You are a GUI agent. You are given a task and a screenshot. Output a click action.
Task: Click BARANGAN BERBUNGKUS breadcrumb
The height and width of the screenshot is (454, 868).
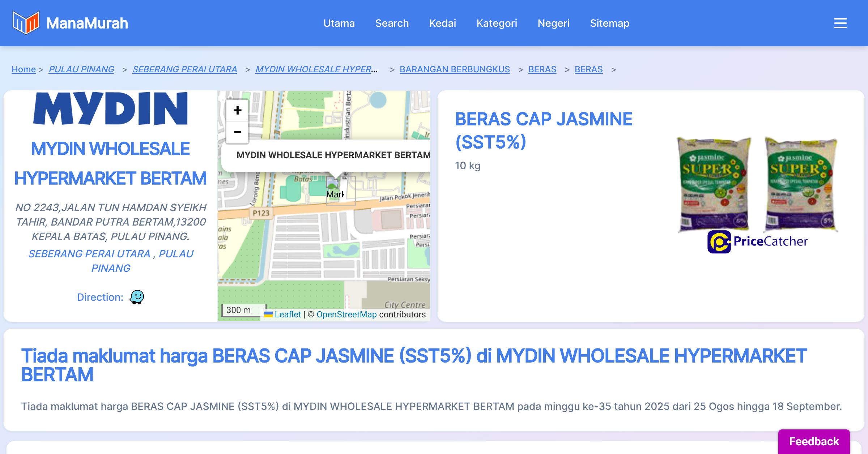455,69
